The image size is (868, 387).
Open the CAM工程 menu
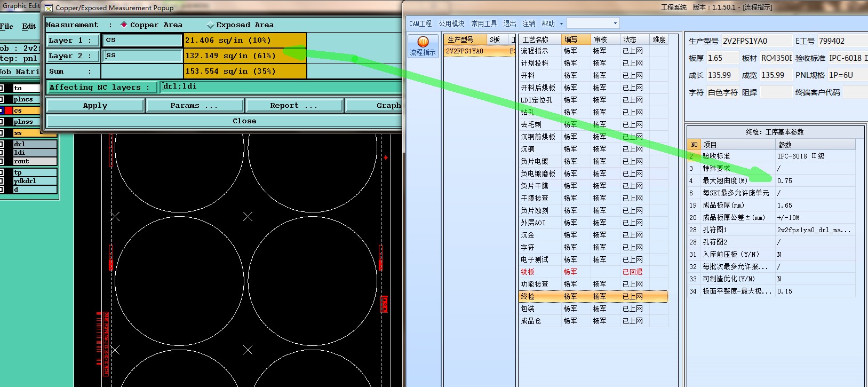[x=420, y=23]
